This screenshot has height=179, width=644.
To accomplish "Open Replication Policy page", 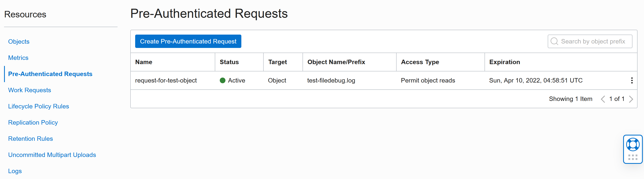I will [x=33, y=123].
